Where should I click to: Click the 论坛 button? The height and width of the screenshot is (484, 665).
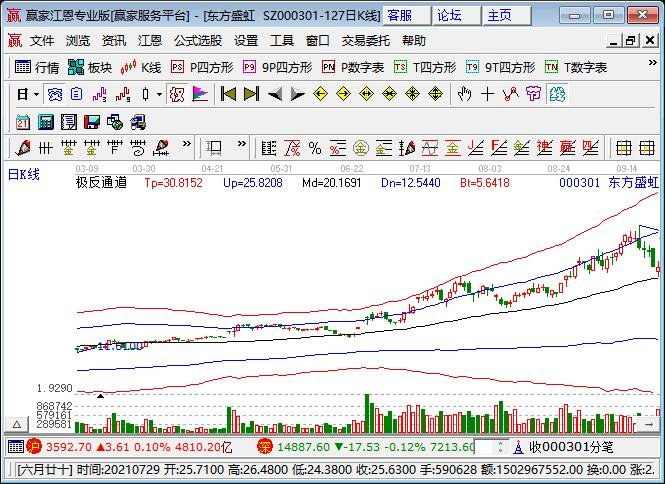point(456,16)
